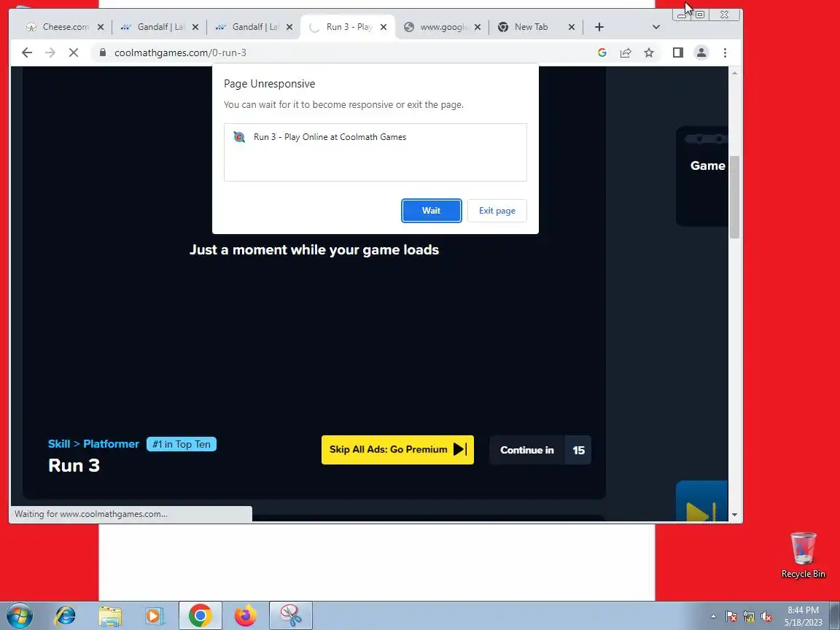Close the Cheese.com tab

pos(100,27)
